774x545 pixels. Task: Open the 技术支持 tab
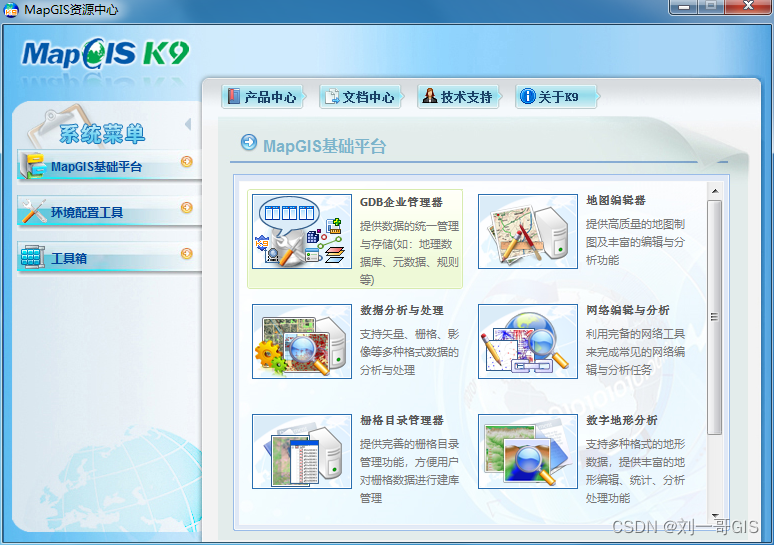click(x=458, y=96)
